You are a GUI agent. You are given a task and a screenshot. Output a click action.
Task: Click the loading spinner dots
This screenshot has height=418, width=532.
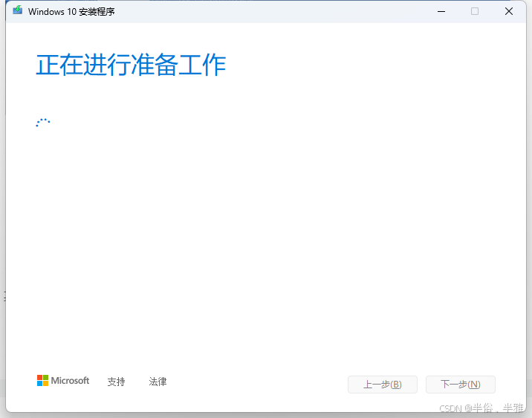(x=43, y=123)
